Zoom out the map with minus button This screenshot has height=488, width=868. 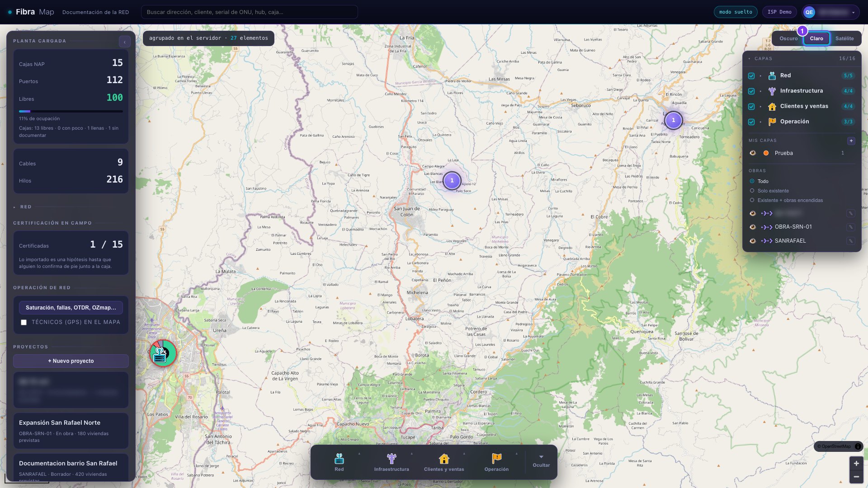pyautogui.click(x=856, y=477)
